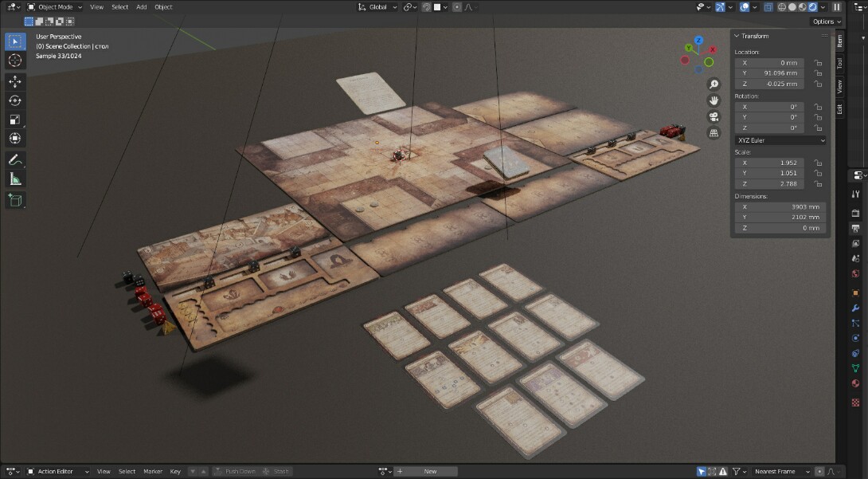868x479 pixels.
Task: Open the Texture properties checkerboard tab
Action: click(x=856, y=402)
